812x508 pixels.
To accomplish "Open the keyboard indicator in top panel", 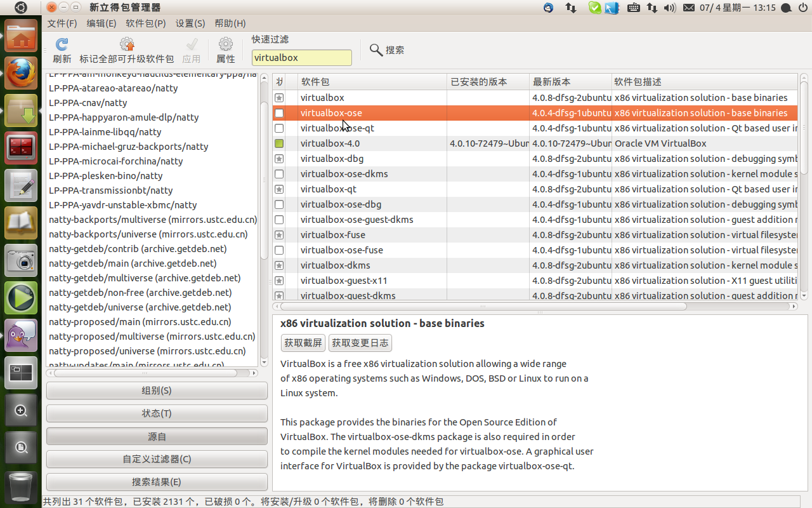I will click(x=633, y=8).
